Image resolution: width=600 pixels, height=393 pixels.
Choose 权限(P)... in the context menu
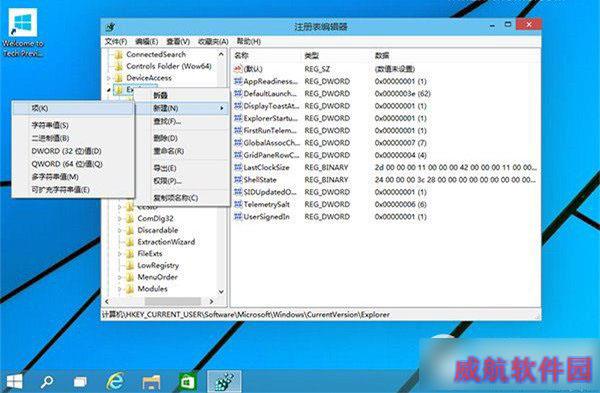(x=182, y=181)
